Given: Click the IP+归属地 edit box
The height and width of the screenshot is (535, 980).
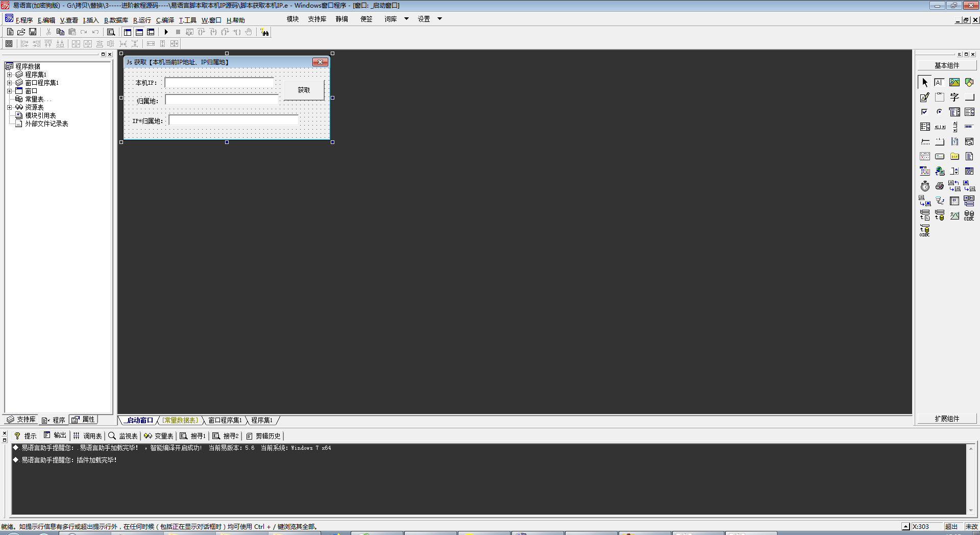Looking at the screenshot, I should (233, 120).
